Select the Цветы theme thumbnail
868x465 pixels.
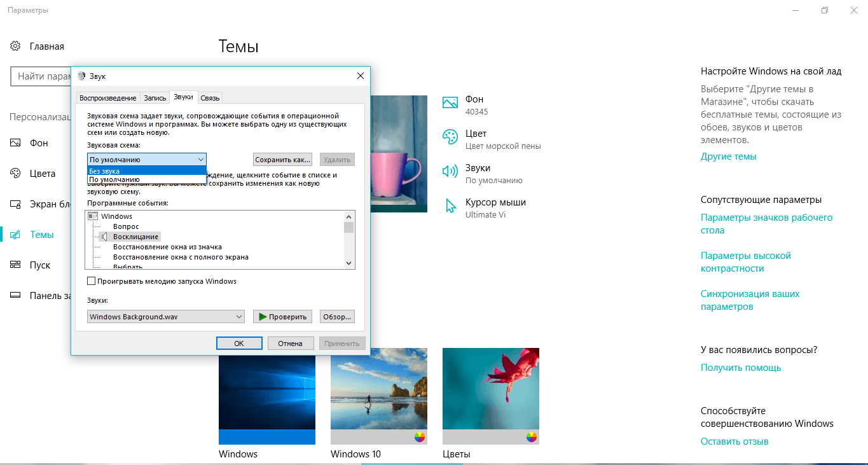coord(491,396)
